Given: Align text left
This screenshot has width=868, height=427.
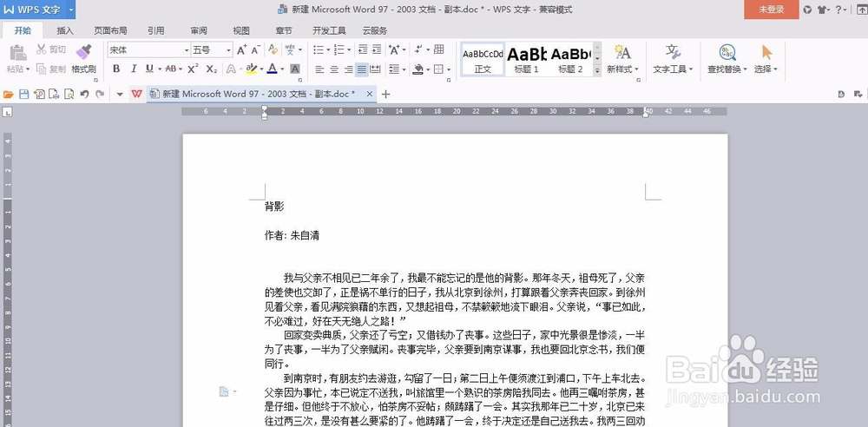Looking at the screenshot, I should point(319,69).
